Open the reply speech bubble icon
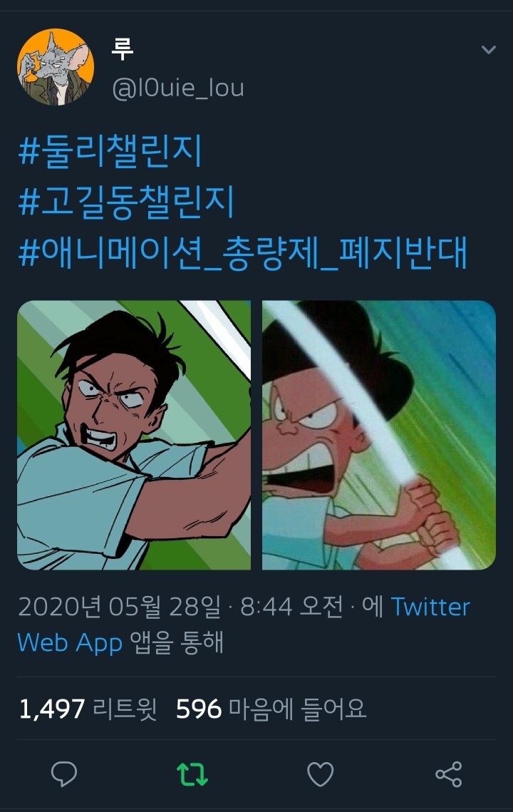Viewport: 513px width, 812px height. click(64, 774)
